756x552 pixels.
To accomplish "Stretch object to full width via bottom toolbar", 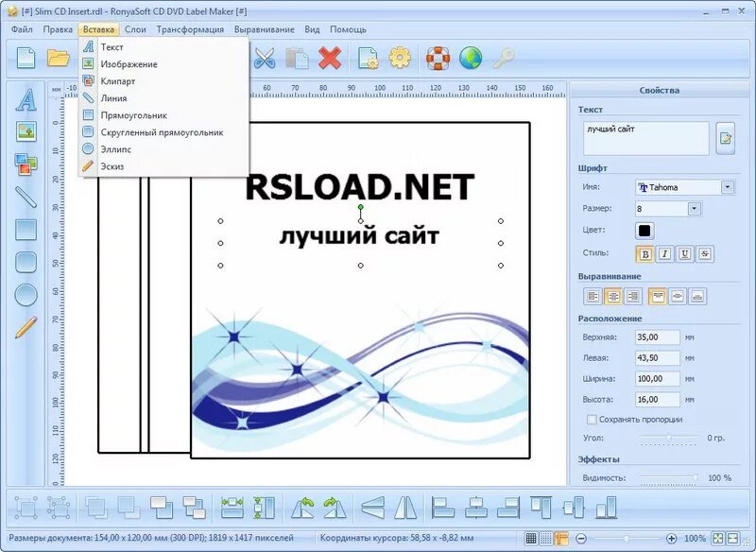I will point(232,509).
